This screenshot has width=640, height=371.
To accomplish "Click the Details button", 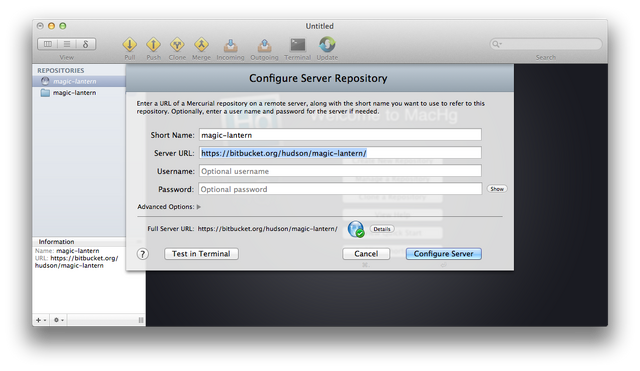I will pyautogui.click(x=382, y=229).
